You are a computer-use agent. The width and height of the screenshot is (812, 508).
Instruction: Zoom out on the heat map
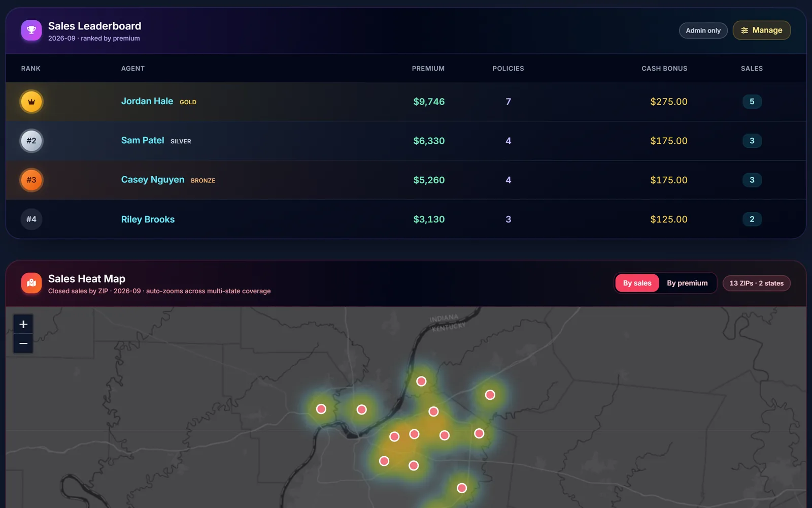(x=23, y=343)
